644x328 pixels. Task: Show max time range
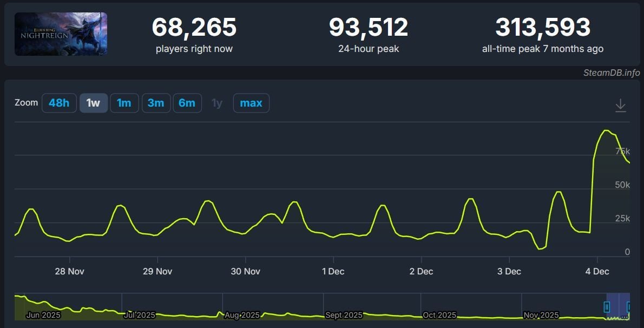[x=251, y=103]
